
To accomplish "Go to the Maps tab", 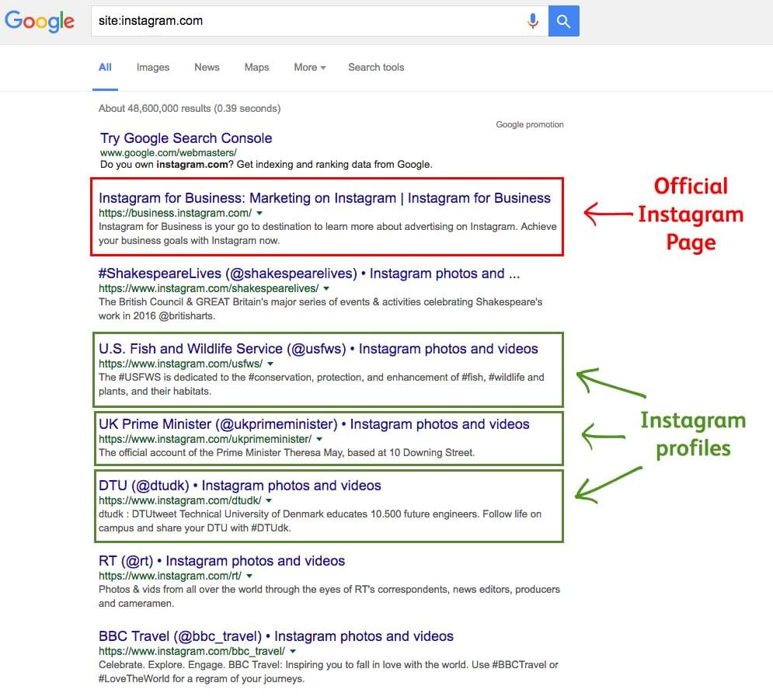I will [257, 67].
